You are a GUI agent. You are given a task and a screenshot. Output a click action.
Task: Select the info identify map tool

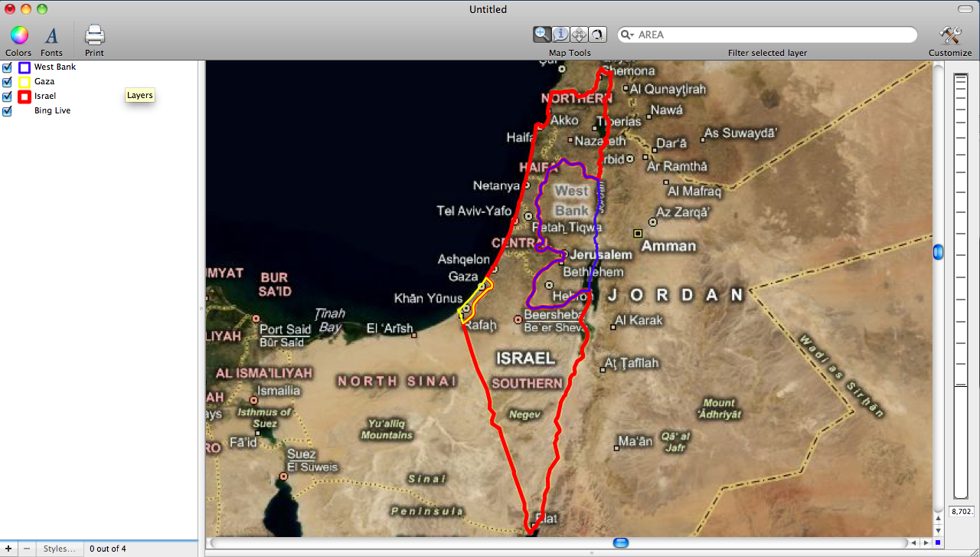[x=560, y=34]
